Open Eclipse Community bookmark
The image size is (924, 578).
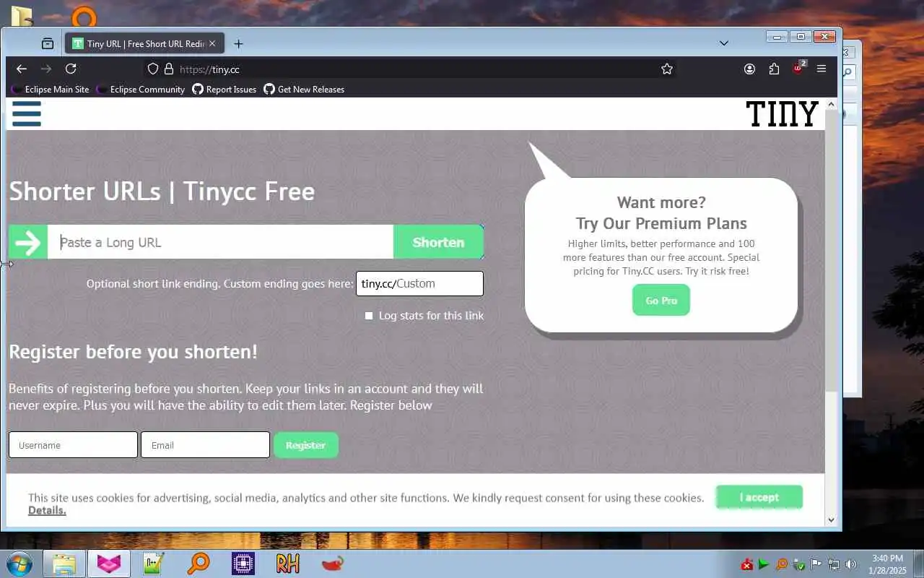[x=141, y=90]
